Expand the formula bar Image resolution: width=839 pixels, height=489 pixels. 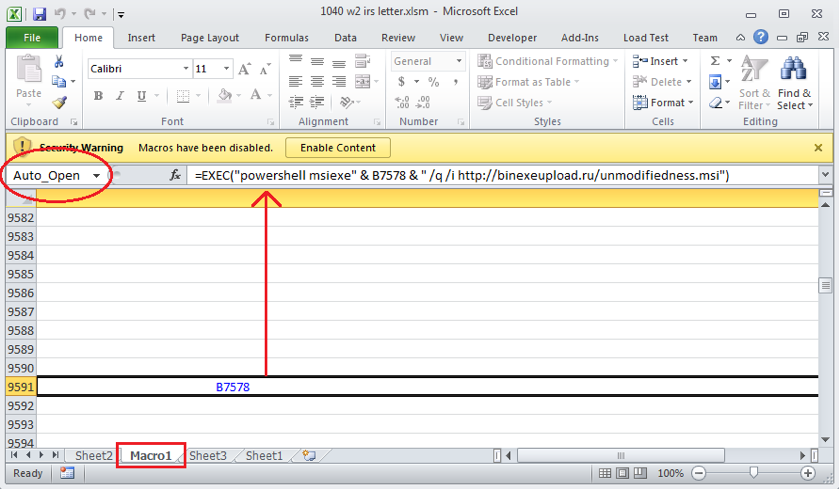click(825, 175)
